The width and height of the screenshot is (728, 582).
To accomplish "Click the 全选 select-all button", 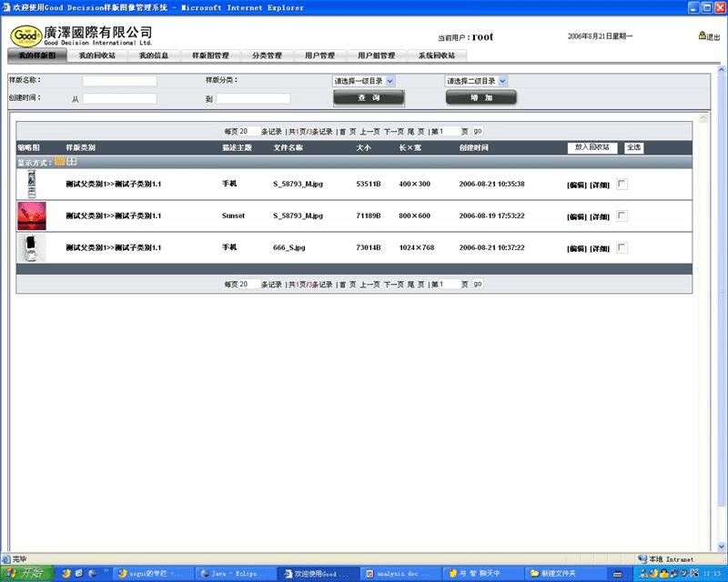I will pos(633,147).
